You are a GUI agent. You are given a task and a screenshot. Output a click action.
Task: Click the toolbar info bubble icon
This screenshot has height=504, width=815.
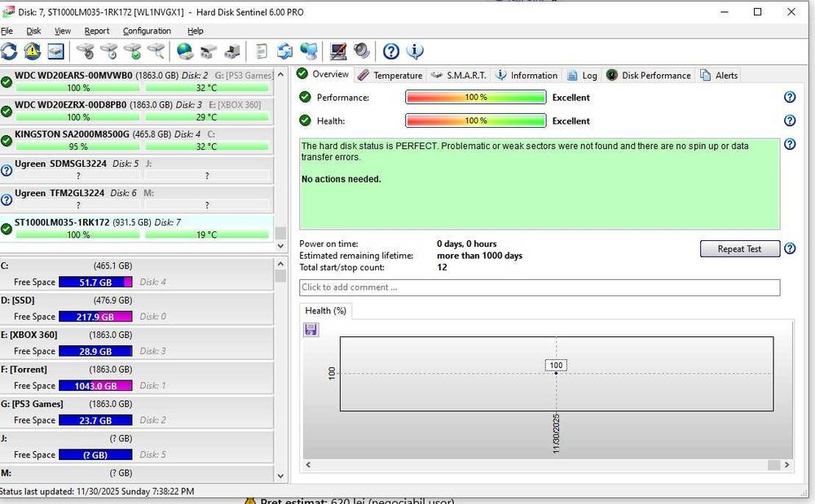(415, 51)
